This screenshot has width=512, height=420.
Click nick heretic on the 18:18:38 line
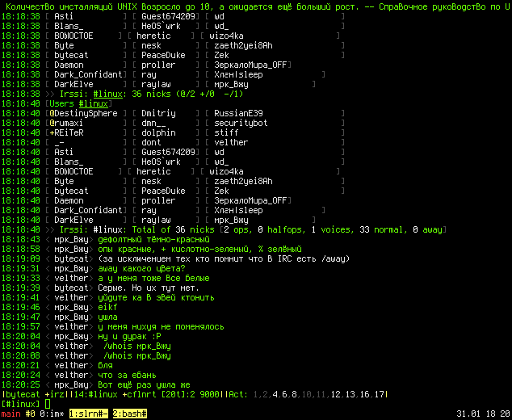point(153,36)
